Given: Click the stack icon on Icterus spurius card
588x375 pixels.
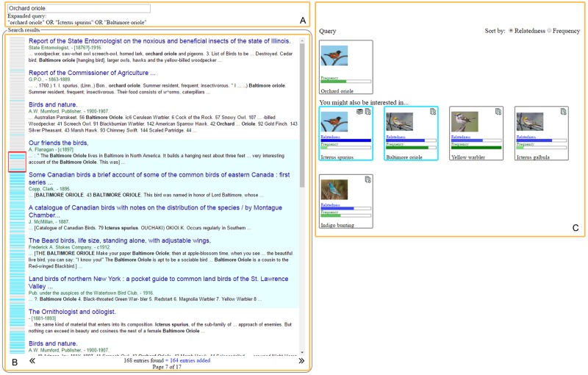Looking at the screenshot, I should 359,111.
